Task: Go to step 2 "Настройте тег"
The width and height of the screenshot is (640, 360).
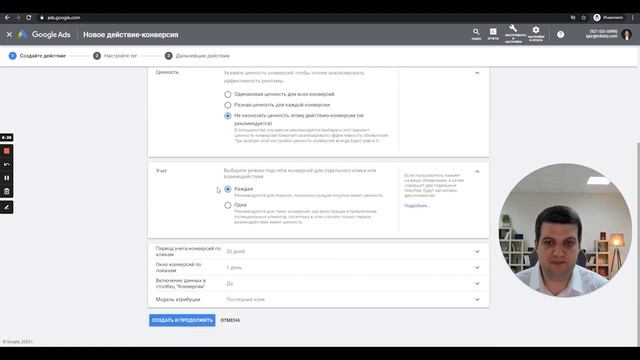Action: pos(115,56)
